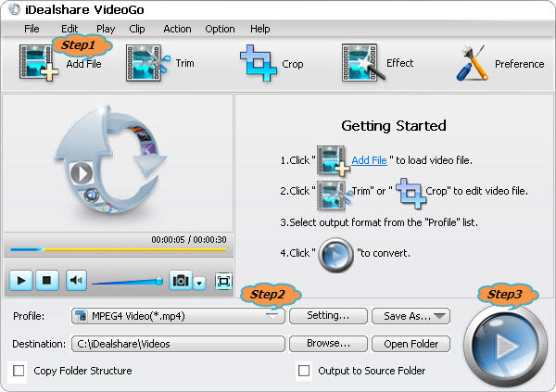Open the Clip menu
This screenshot has height=392, width=556.
(x=137, y=29)
